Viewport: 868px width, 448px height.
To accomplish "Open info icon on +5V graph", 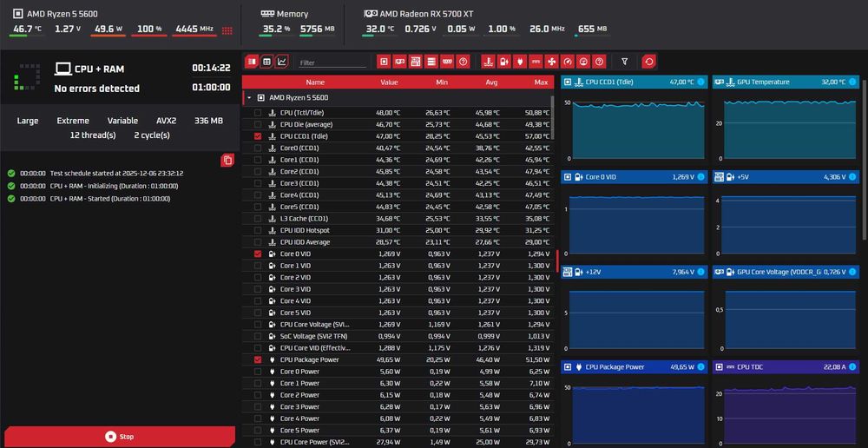I will pos(853,177).
